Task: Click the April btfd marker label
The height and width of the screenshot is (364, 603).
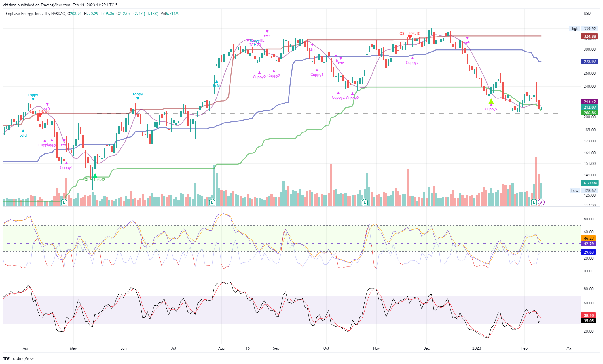Action: 23,135
